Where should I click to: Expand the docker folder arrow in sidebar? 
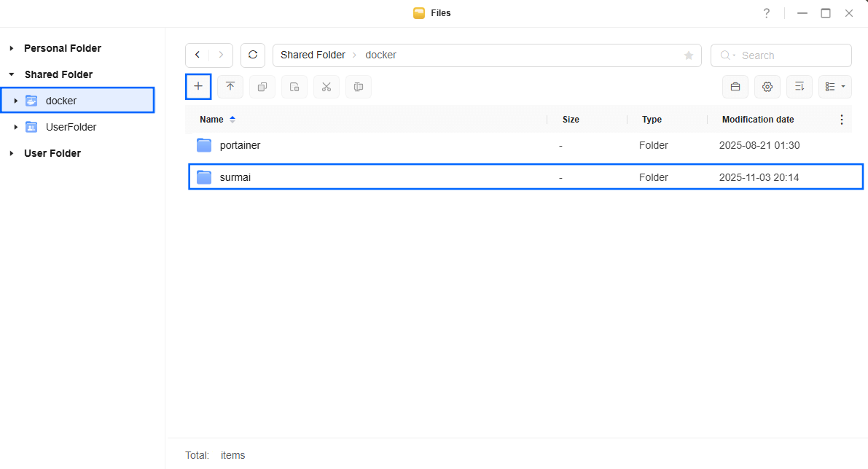(x=16, y=101)
